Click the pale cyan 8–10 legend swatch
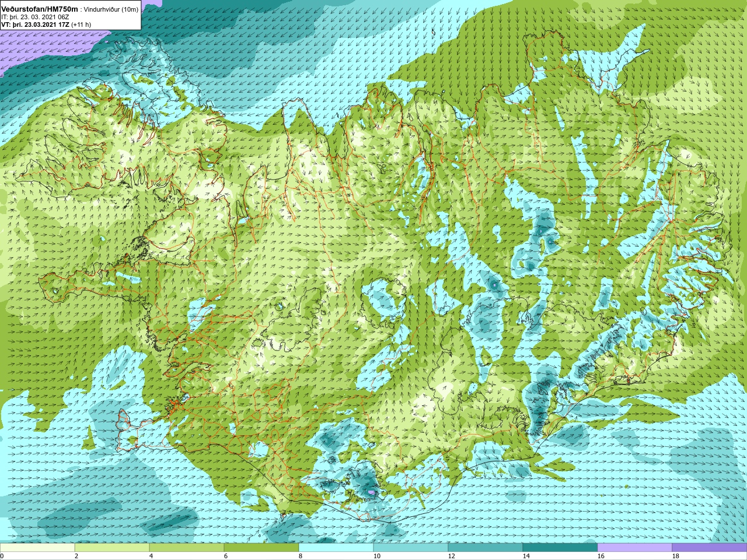The height and width of the screenshot is (560, 747). pos(336,548)
